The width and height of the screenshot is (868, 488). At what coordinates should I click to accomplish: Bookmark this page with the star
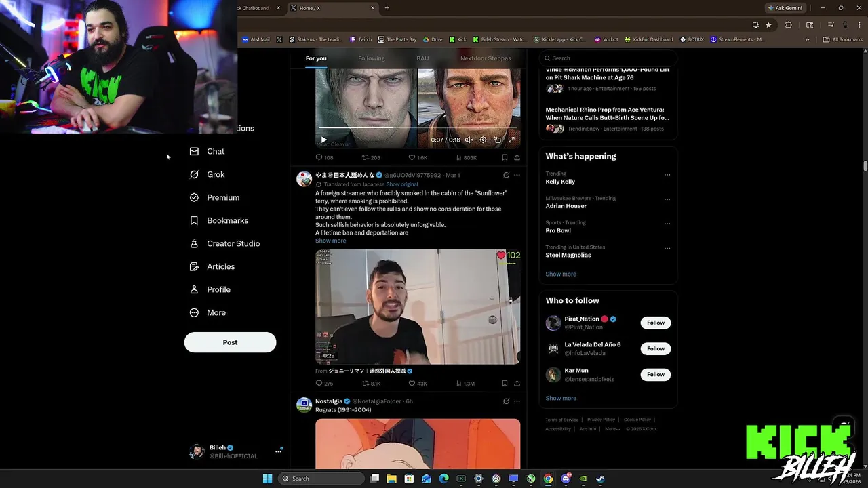(768, 25)
